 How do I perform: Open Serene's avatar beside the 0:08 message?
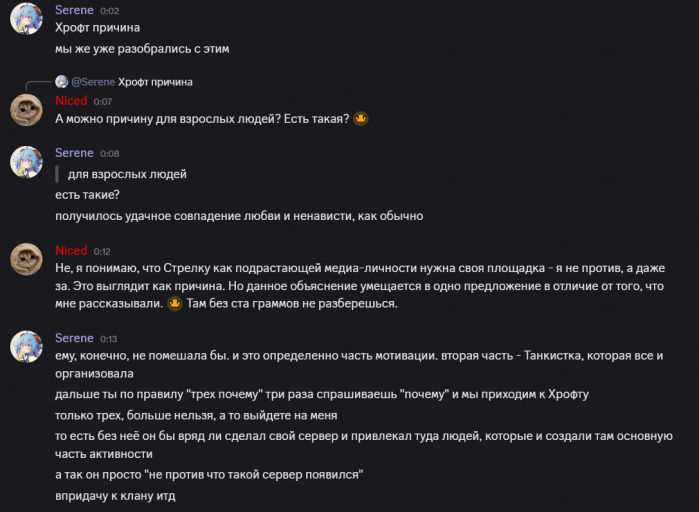(x=26, y=162)
